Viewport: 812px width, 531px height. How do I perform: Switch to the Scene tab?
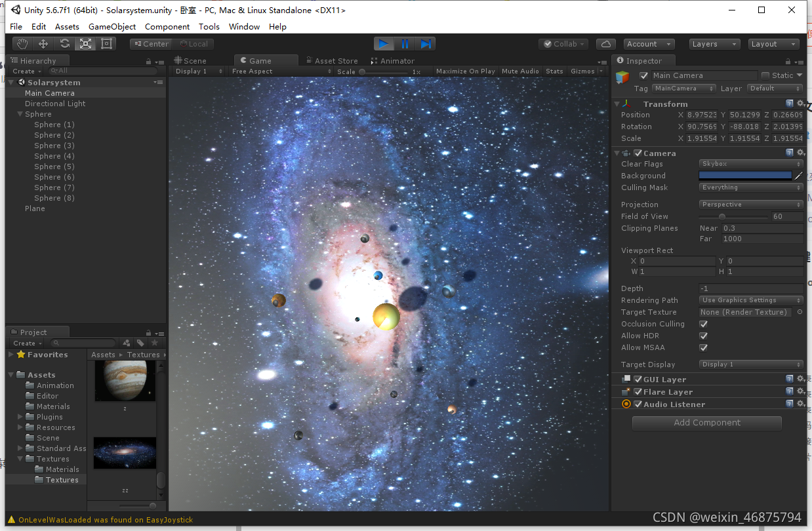(x=190, y=60)
